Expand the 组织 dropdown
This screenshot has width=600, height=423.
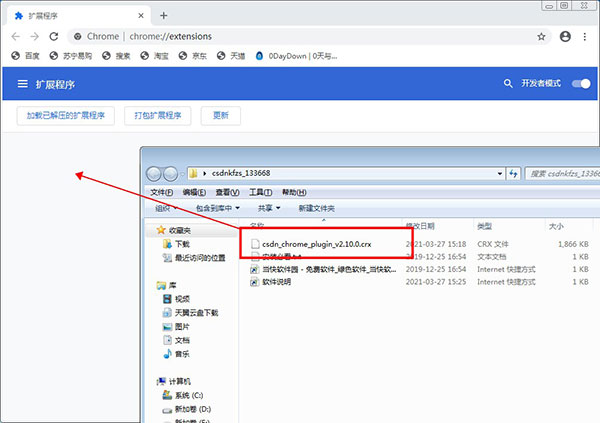point(166,208)
